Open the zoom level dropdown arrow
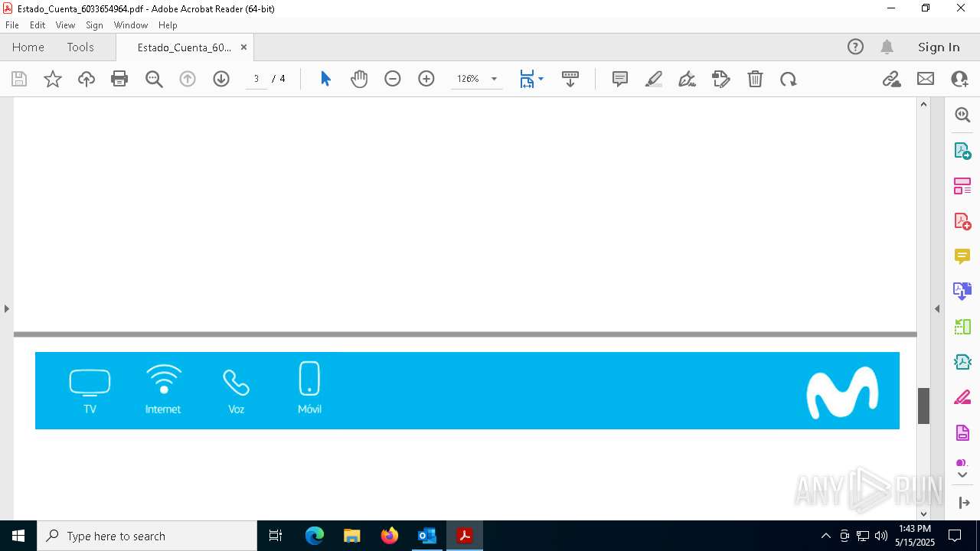 [x=494, y=79]
